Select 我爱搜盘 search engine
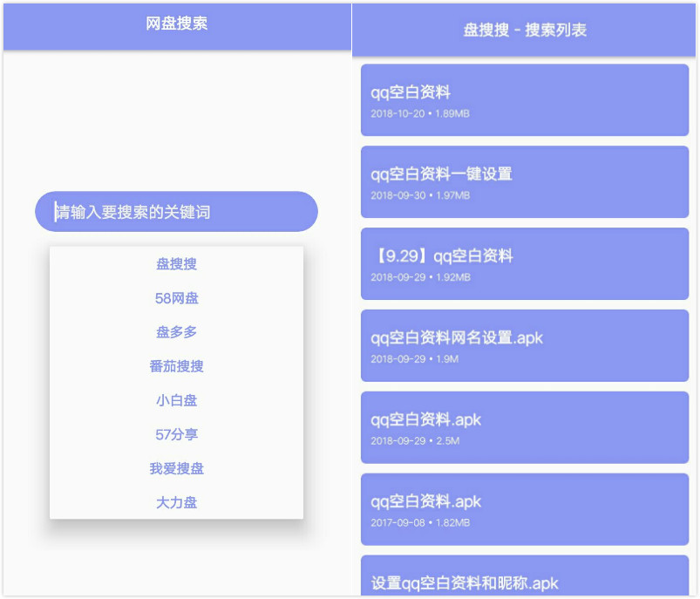The height and width of the screenshot is (599, 700). pyautogui.click(x=176, y=468)
